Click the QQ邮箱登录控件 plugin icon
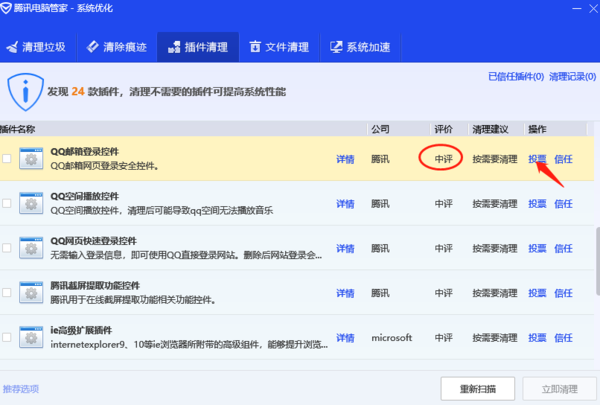The width and height of the screenshot is (600, 405). coord(33,159)
